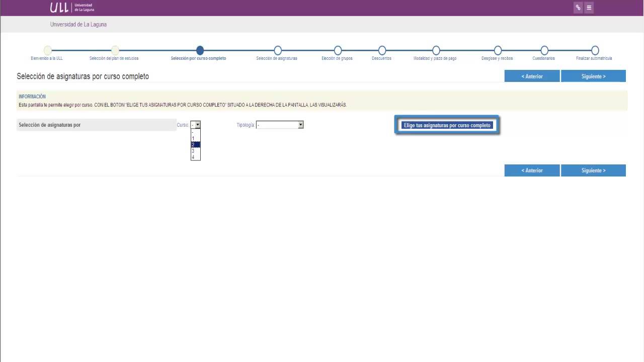Click the bottom '< Anterior' button
The height and width of the screenshot is (362, 644).
click(532, 170)
